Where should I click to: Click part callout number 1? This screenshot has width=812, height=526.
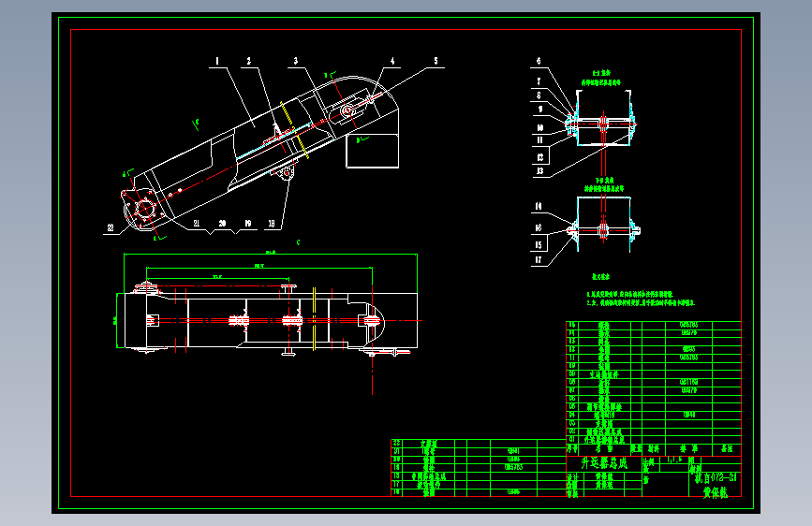tap(217, 61)
